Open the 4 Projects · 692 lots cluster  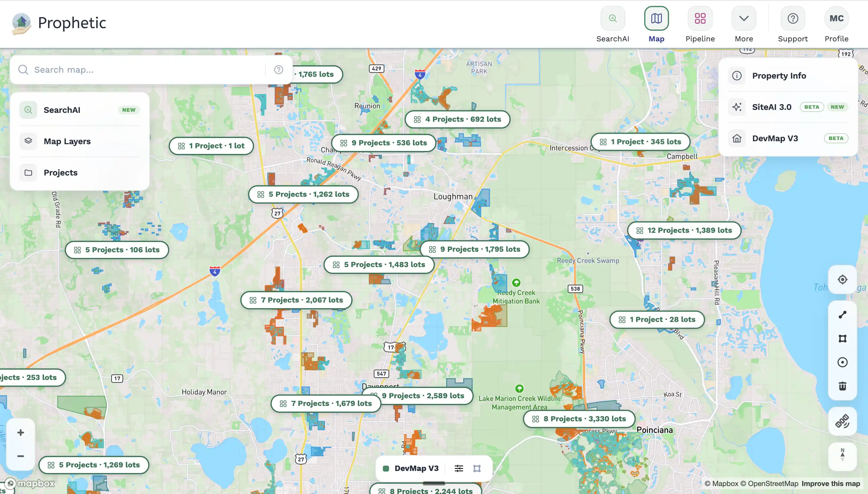[457, 119]
